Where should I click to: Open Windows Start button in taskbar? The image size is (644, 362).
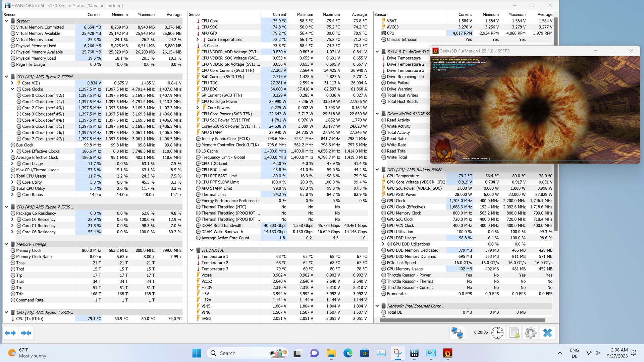click(197, 353)
